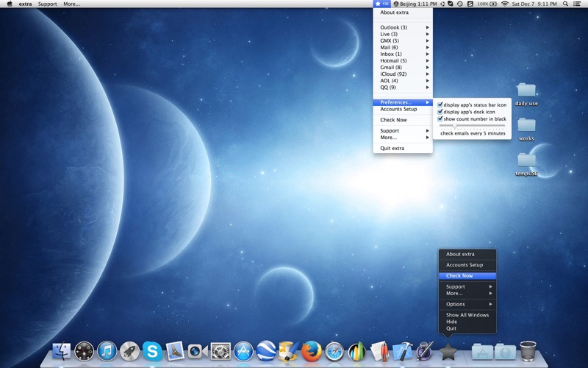Screen dimensions: 588x368
Task: Choose About extra in the status menu
Action: click(x=403, y=13)
